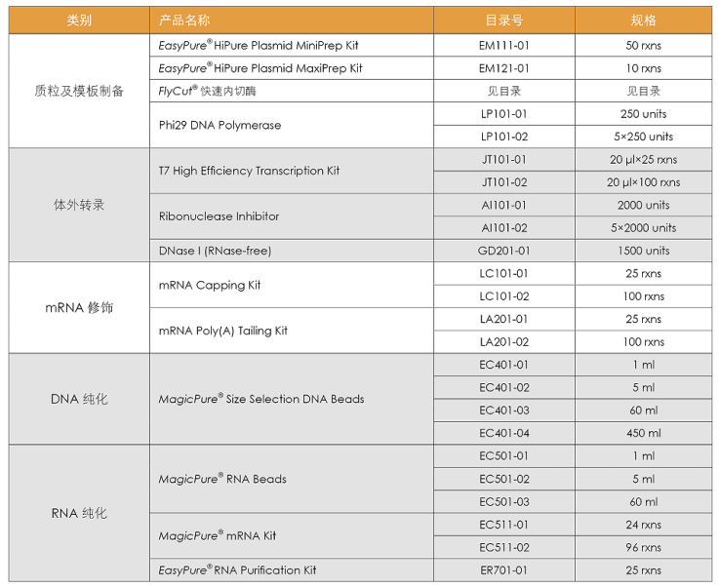Viewport: 719px width, 588px height.
Task: Click the 5×250 units specification cell
Action: (x=643, y=137)
